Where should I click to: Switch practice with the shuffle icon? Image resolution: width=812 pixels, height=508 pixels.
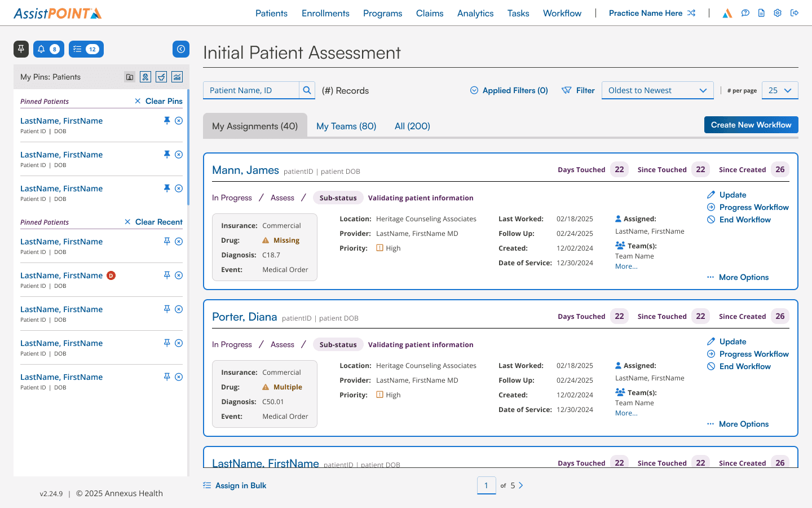[691, 13]
